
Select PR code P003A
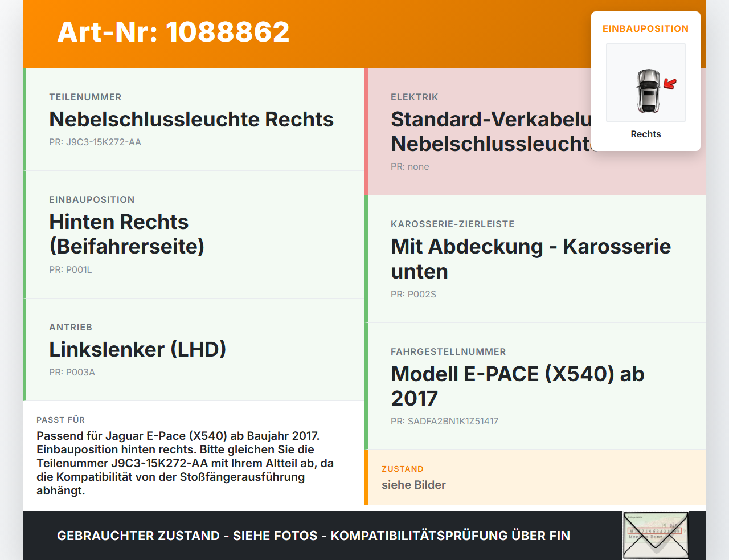[72, 372]
